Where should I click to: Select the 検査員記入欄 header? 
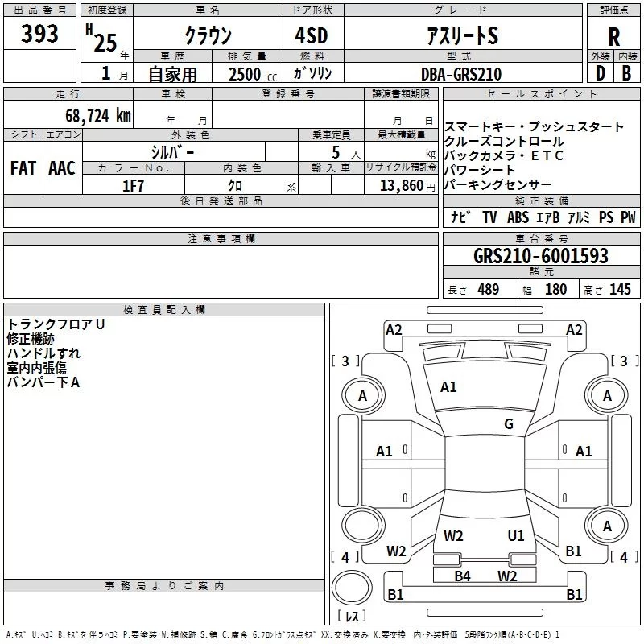click(x=164, y=310)
